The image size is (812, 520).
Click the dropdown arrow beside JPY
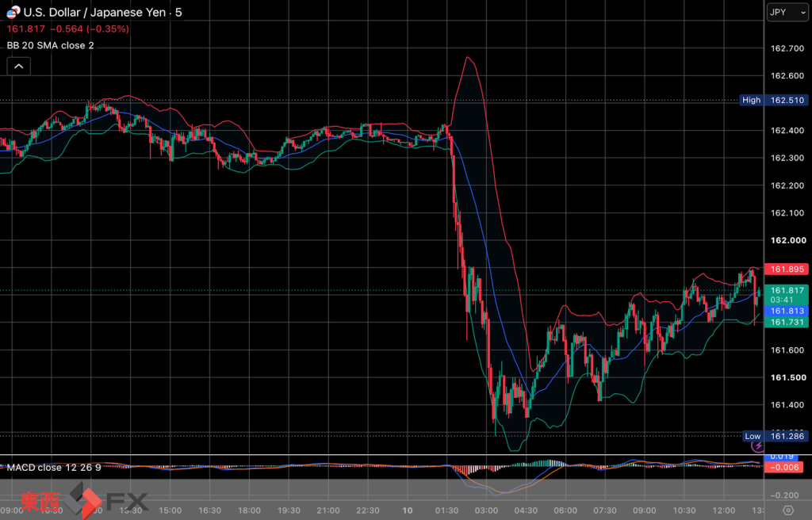(x=803, y=13)
